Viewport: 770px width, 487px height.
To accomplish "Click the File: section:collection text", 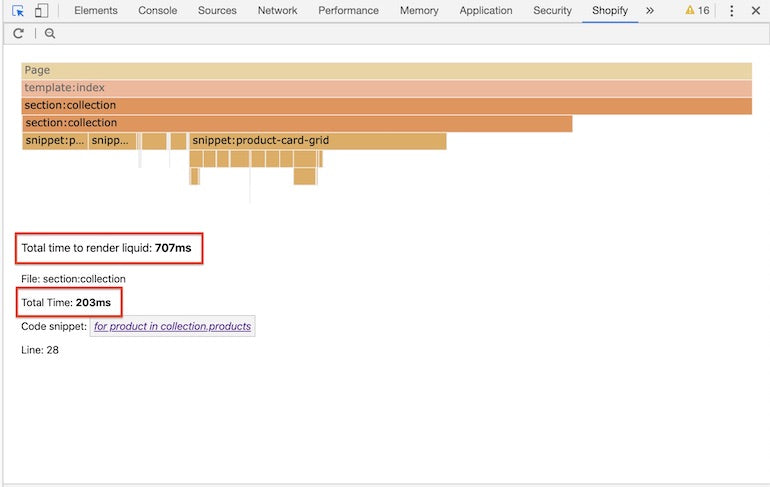I will [x=73, y=279].
